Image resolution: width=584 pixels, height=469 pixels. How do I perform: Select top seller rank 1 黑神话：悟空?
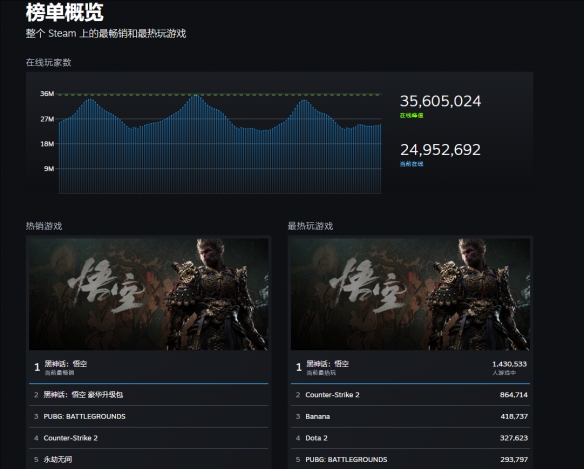tap(149, 367)
